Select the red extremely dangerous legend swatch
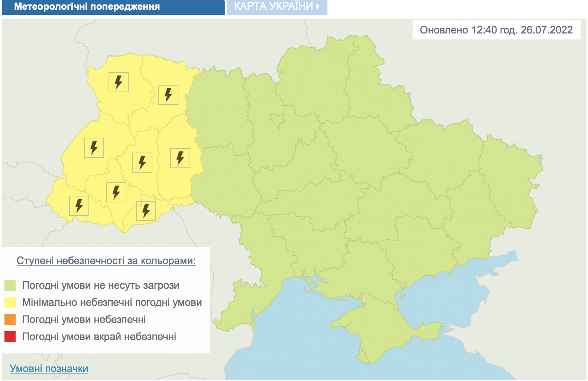 tap(10, 337)
